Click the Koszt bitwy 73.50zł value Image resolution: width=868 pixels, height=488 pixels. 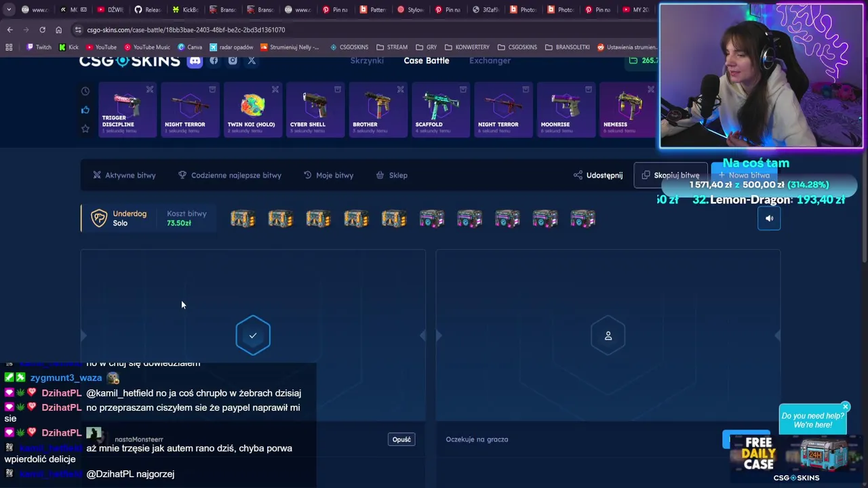tap(179, 223)
